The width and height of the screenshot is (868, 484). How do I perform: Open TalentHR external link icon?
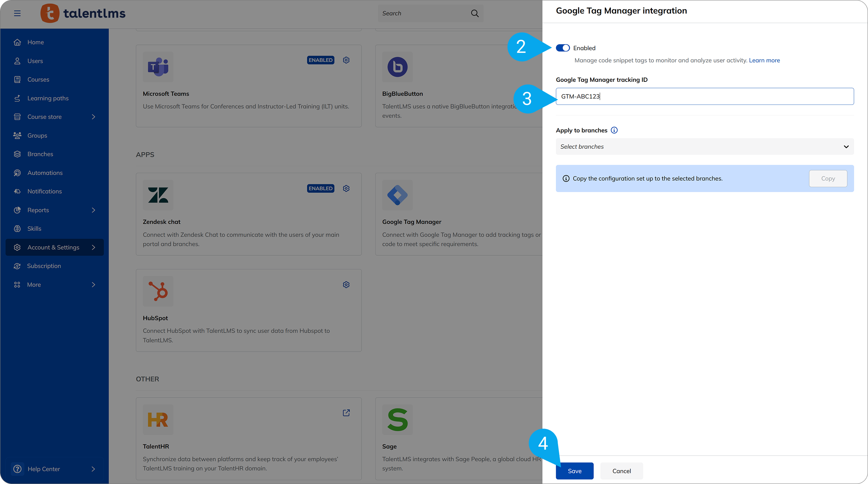point(346,413)
